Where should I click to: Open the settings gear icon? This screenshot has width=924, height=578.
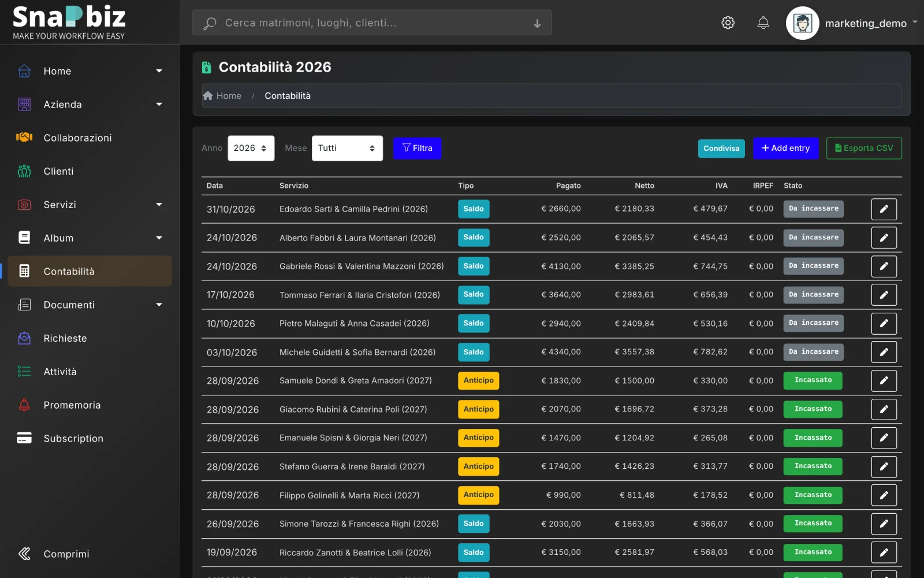728,23
